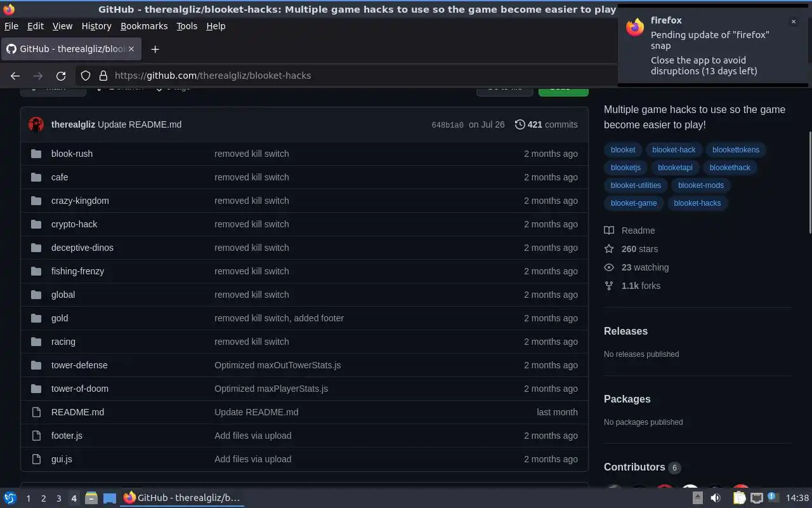Open the Packages section heading
The height and width of the screenshot is (508, 812).
pos(627,399)
